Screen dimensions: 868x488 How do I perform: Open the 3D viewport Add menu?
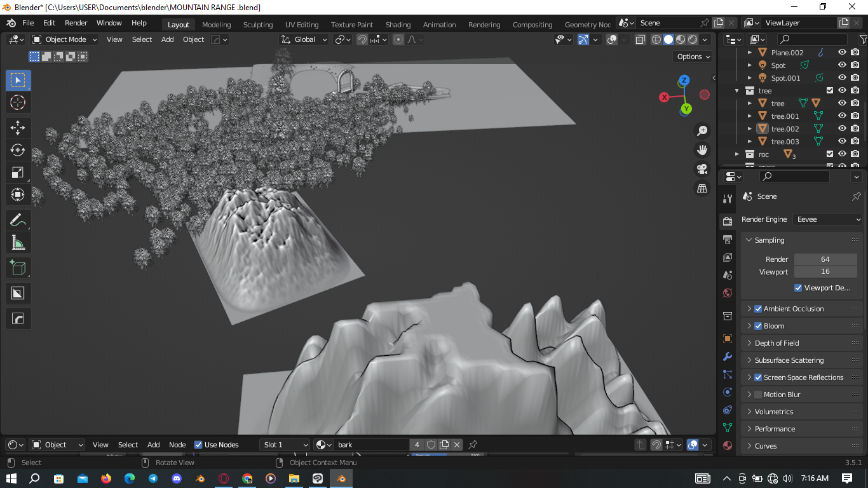coord(168,39)
